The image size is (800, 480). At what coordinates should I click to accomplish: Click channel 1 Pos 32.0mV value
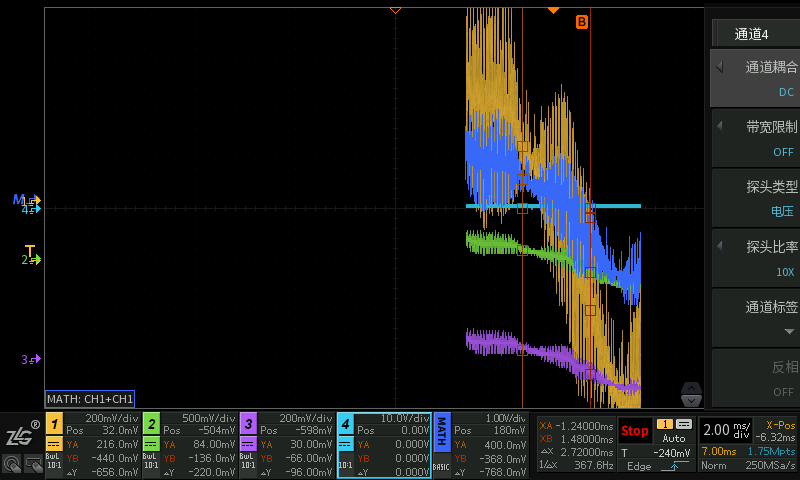point(120,431)
